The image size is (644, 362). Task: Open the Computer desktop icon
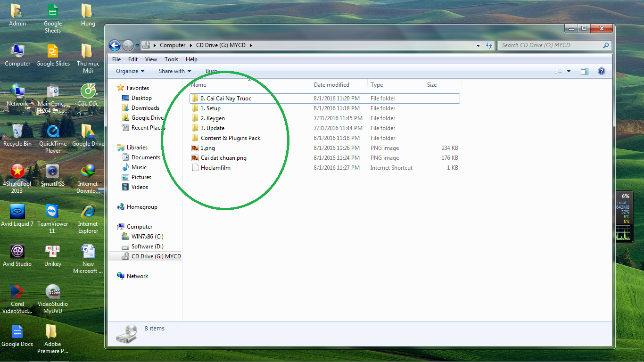coord(17,55)
